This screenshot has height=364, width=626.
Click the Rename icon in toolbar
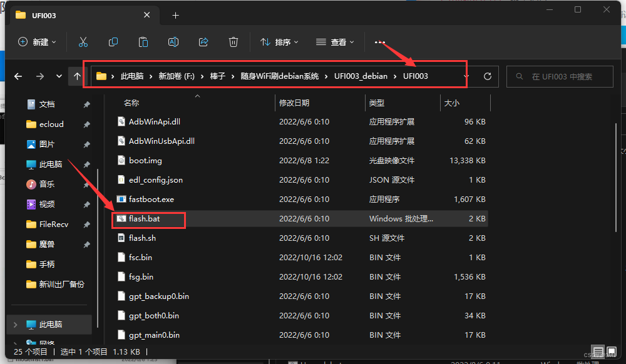click(173, 42)
